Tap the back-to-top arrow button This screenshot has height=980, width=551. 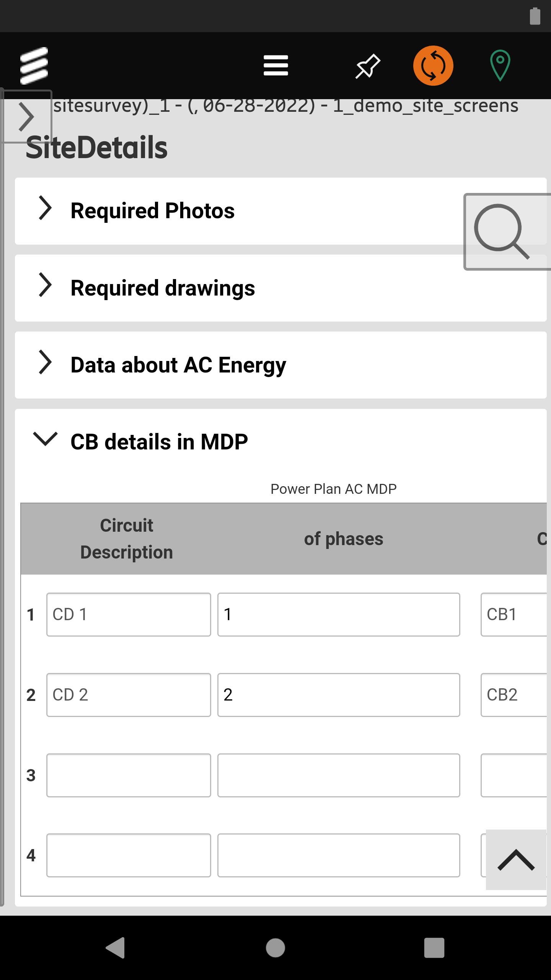(x=516, y=859)
